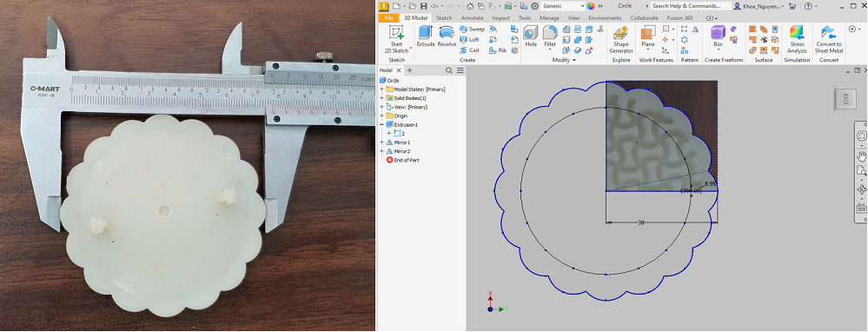Image resolution: width=868 pixels, height=332 pixels.
Task: Select End of Part in browser
Action: tap(402, 160)
